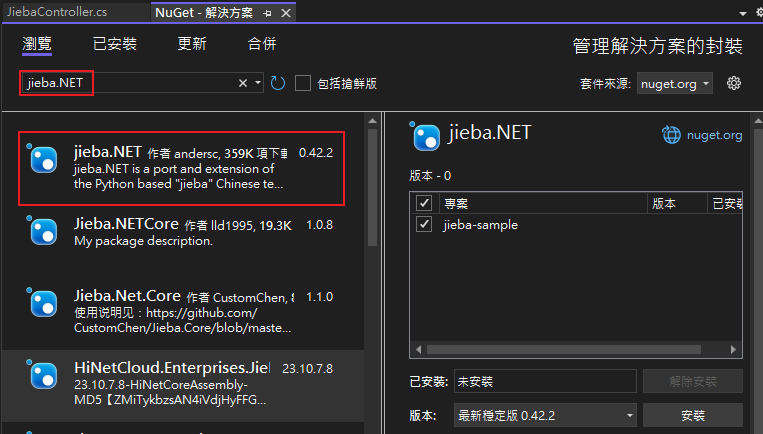Click the package list scrollbar up arrow
Image resolution: width=763 pixels, height=434 pixels.
pos(373,121)
